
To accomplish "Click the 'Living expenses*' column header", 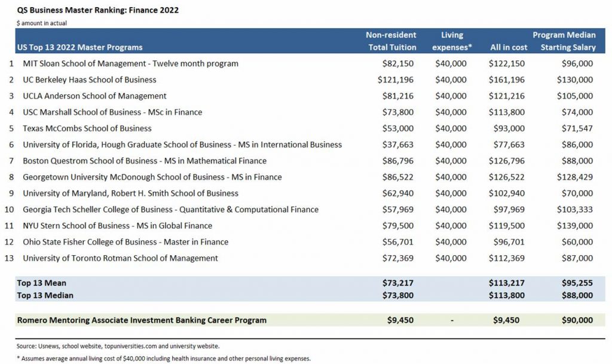I will point(452,41).
